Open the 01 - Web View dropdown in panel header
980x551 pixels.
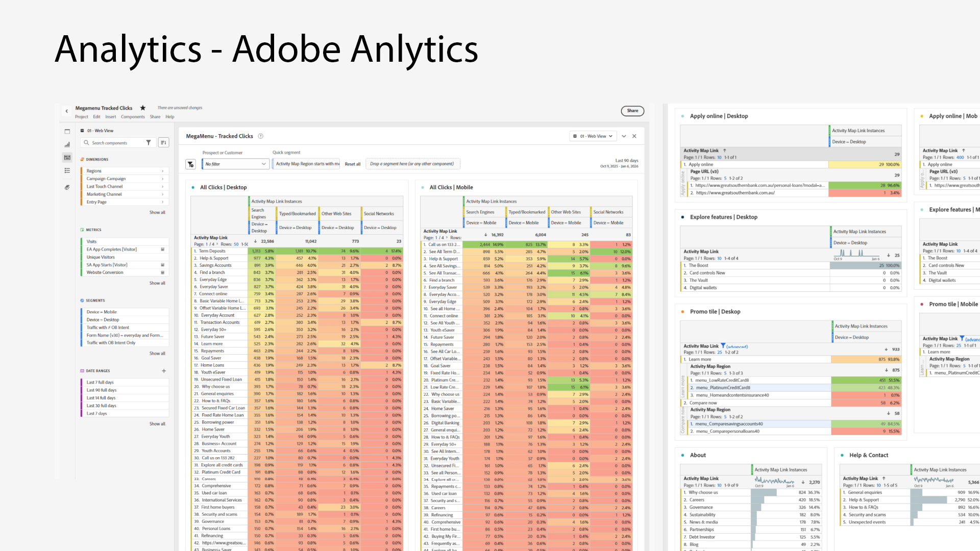(593, 136)
